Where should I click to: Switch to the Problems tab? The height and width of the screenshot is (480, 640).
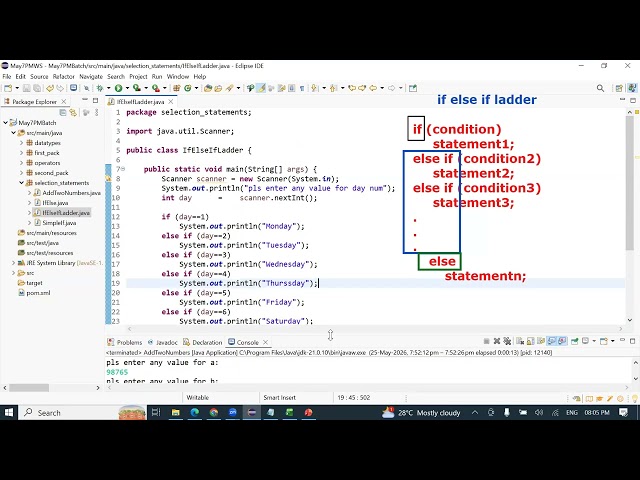125,342
